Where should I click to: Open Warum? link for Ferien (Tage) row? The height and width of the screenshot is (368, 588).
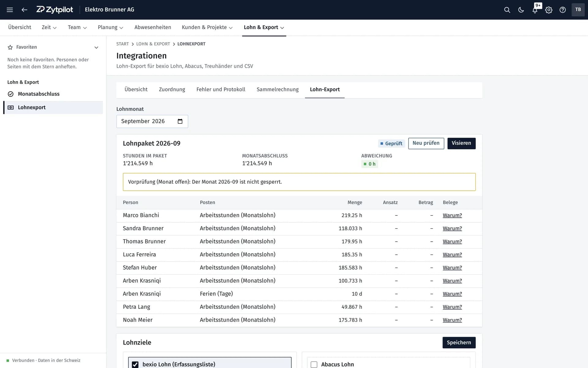click(x=452, y=294)
